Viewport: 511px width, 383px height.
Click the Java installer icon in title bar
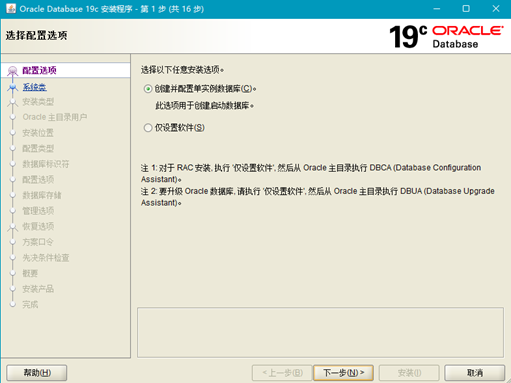11,9
